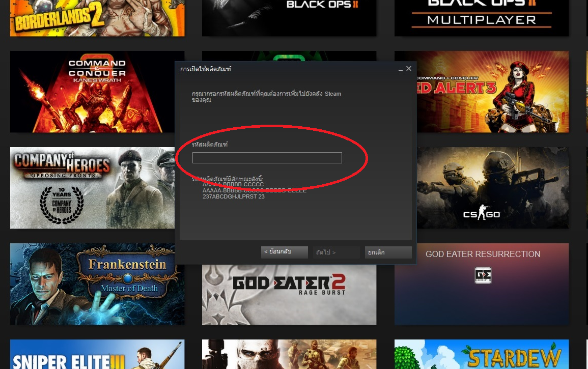This screenshot has width=588, height=369.
Task: Open Black Ops II Multiplayer tile
Action: pos(482,18)
